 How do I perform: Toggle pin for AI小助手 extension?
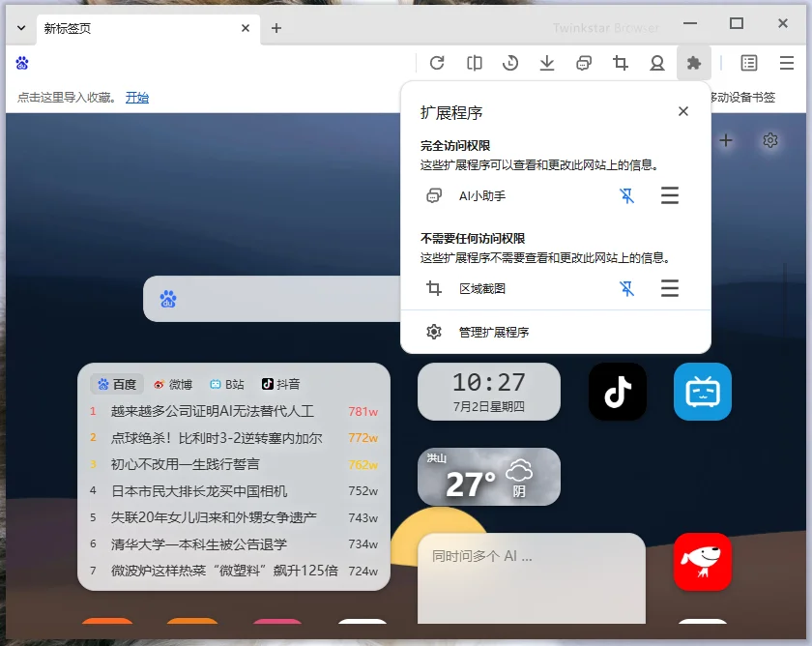pos(626,195)
